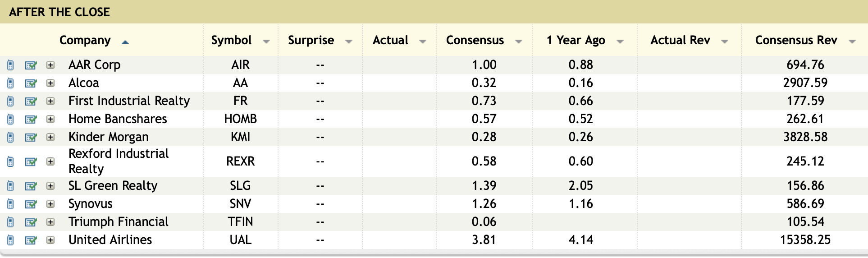Sort by Surprise column arrow
868x258 pixels.
point(348,41)
